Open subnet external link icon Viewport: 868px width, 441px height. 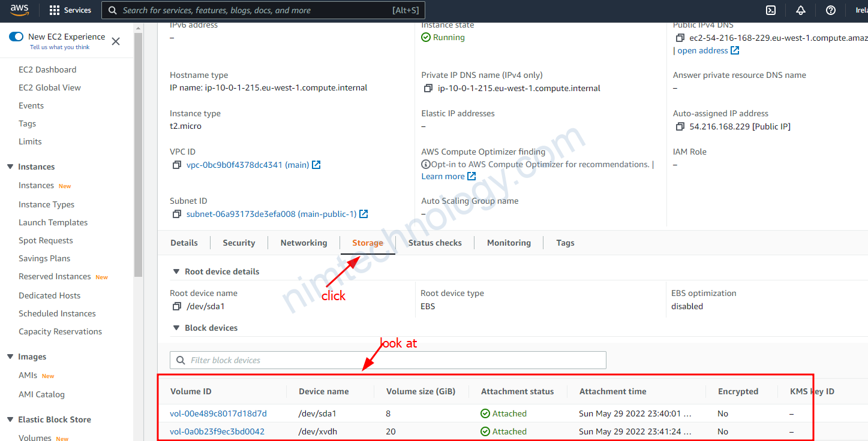[x=364, y=214]
